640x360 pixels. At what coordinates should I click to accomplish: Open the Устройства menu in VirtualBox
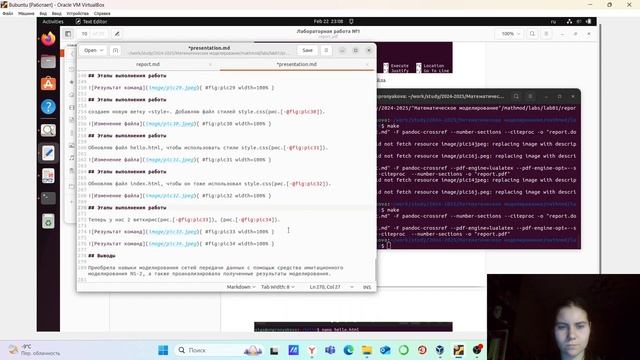(x=78, y=13)
